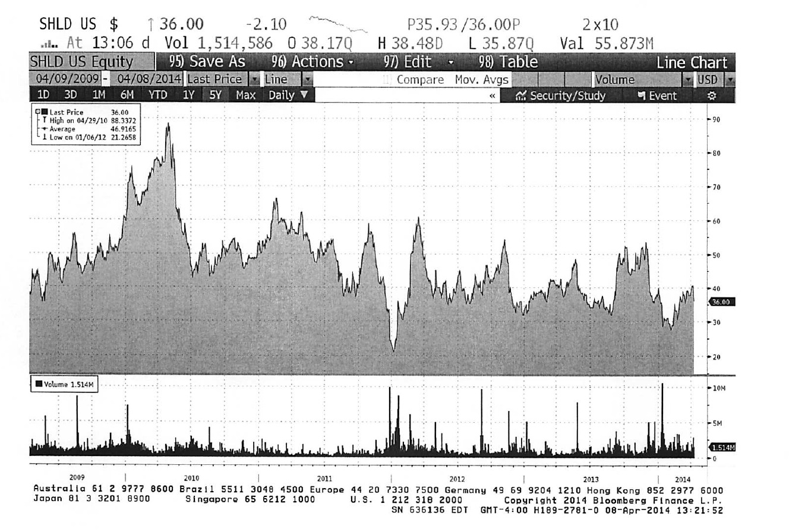The image size is (789, 532).
Task: Open the Last Price field dropdown
Action: pyautogui.click(x=254, y=80)
